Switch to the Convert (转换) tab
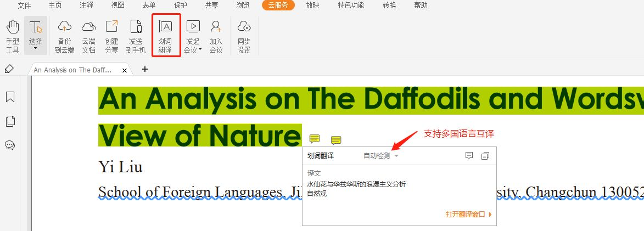This screenshot has width=644, height=231. tap(390, 5)
